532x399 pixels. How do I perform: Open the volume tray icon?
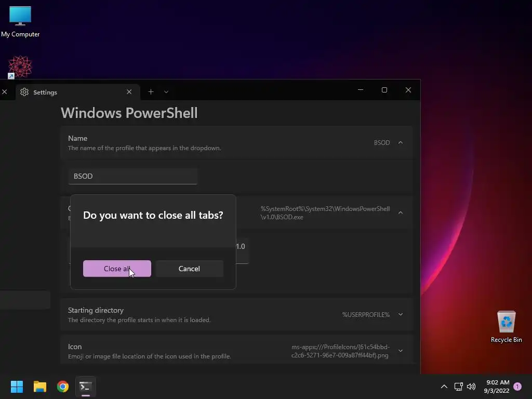471,387
